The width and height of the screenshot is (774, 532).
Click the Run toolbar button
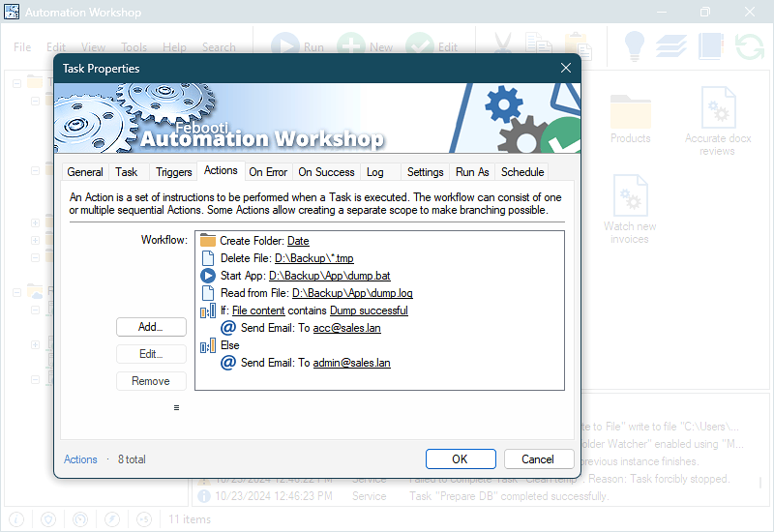(298, 46)
